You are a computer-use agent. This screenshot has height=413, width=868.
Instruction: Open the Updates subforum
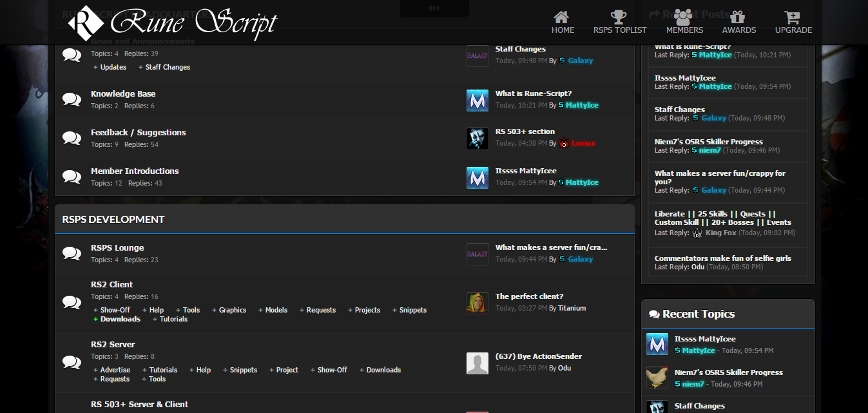pos(113,67)
